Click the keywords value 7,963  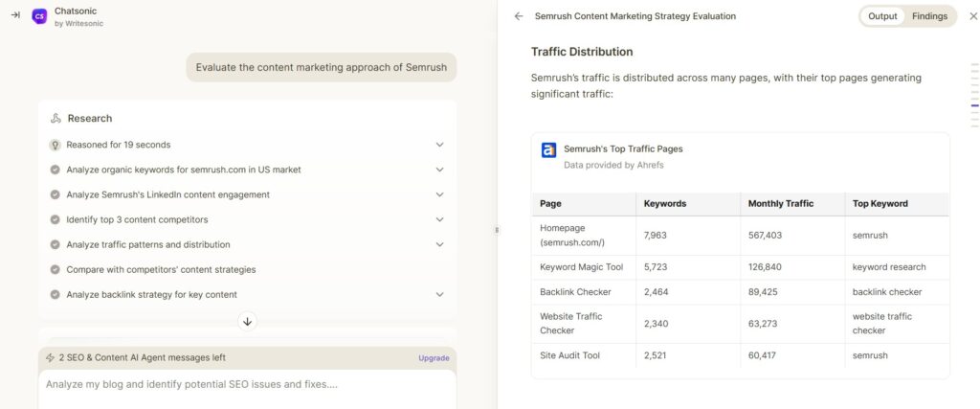pos(656,235)
